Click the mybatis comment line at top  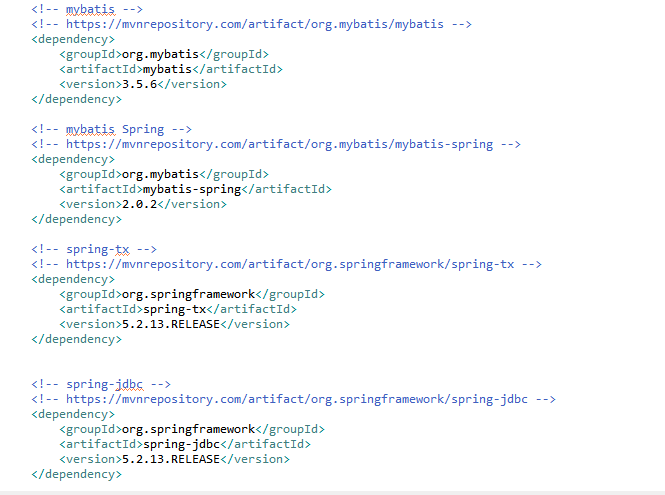[x=87, y=9]
